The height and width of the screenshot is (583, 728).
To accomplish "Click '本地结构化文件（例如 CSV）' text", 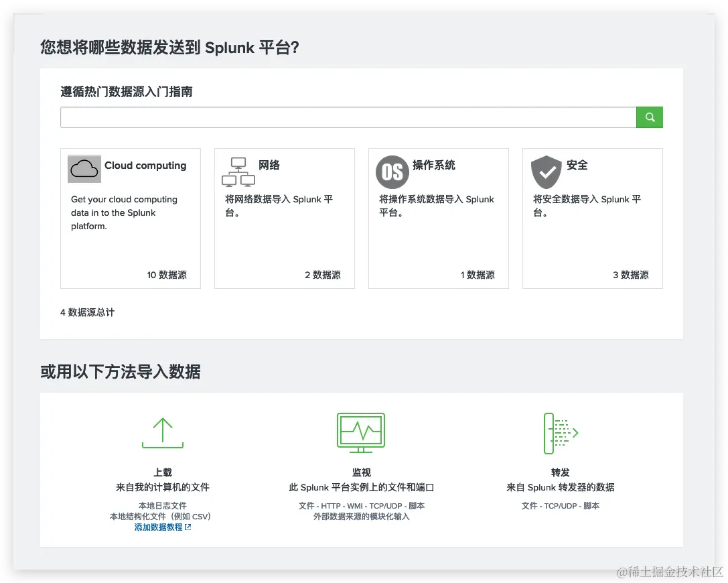I will click(x=160, y=517).
